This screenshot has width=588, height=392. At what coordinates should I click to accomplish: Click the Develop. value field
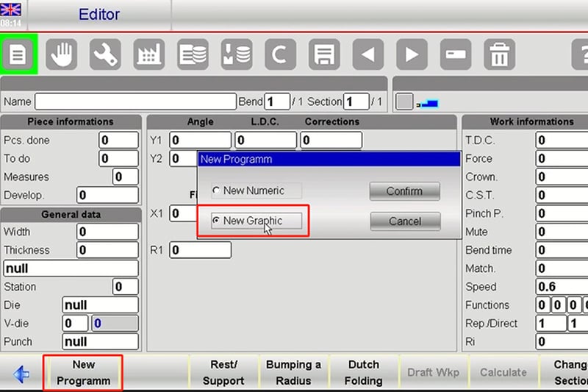pos(107,195)
